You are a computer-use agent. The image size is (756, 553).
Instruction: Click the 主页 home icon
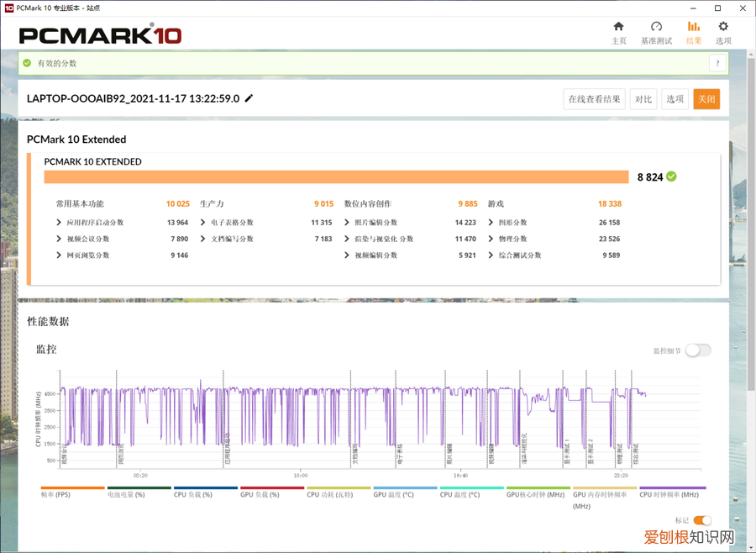pyautogui.click(x=618, y=27)
